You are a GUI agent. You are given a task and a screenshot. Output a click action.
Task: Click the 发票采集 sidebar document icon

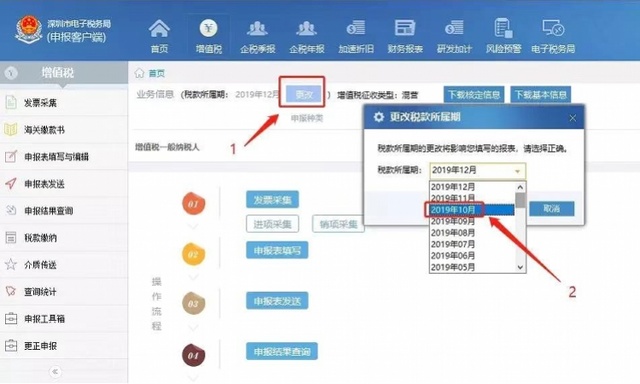tap(11, 102)
